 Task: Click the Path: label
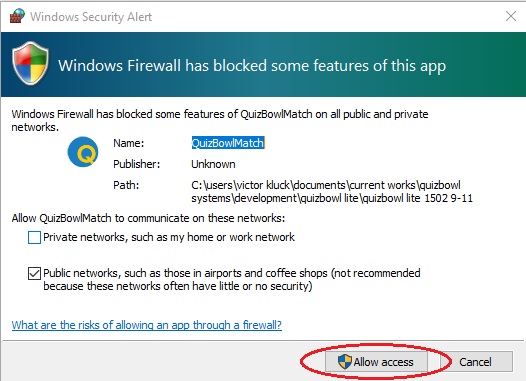tap(126, 185)
